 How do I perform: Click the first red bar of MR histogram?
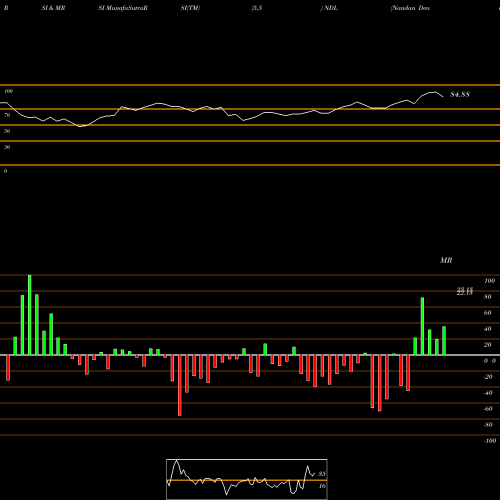click(x=8, y=368)
